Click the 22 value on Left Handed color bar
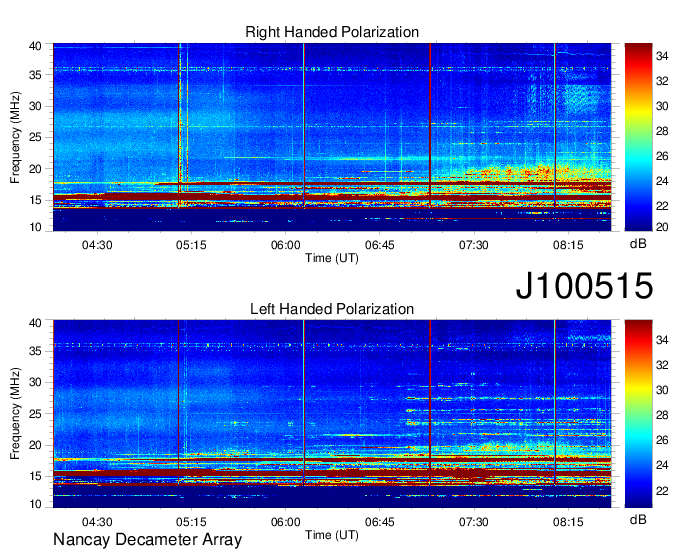Viewport: 680px width, 552px height. pyautogui.click(x=662, y=491)
